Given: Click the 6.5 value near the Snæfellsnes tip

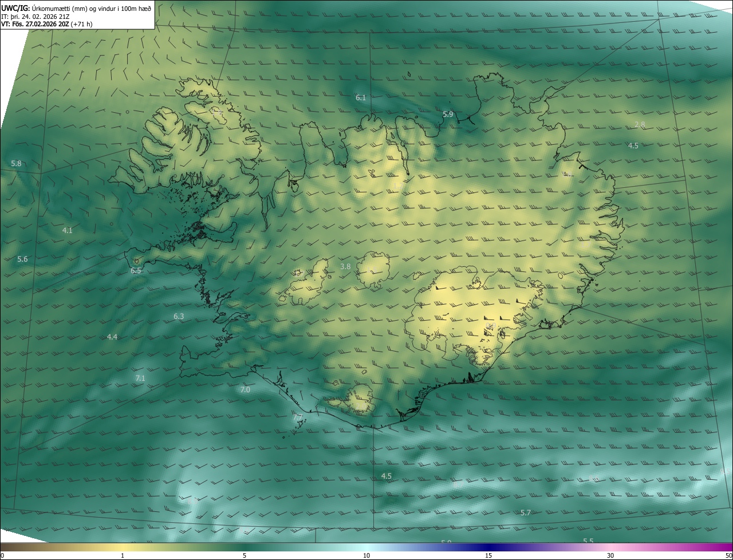Looking at the screenshot, I should (136, 271).
